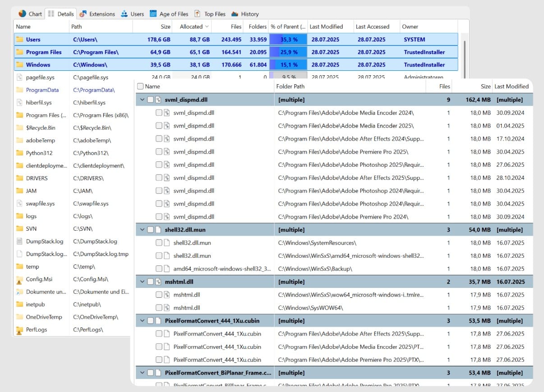
Task: Tick the select-all checkbox beside Name header
Action: tap(140, 87)
